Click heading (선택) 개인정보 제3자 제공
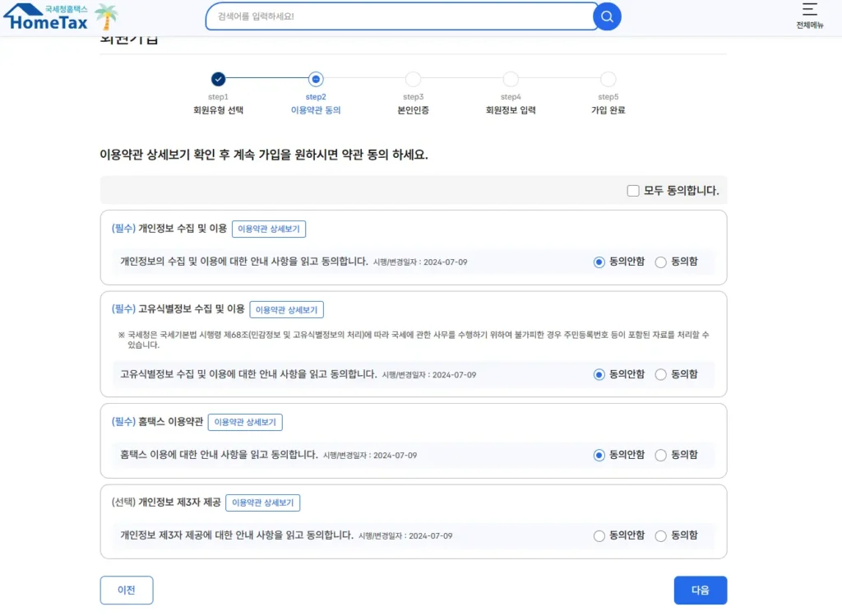842x616 pixels. [166, 503]
